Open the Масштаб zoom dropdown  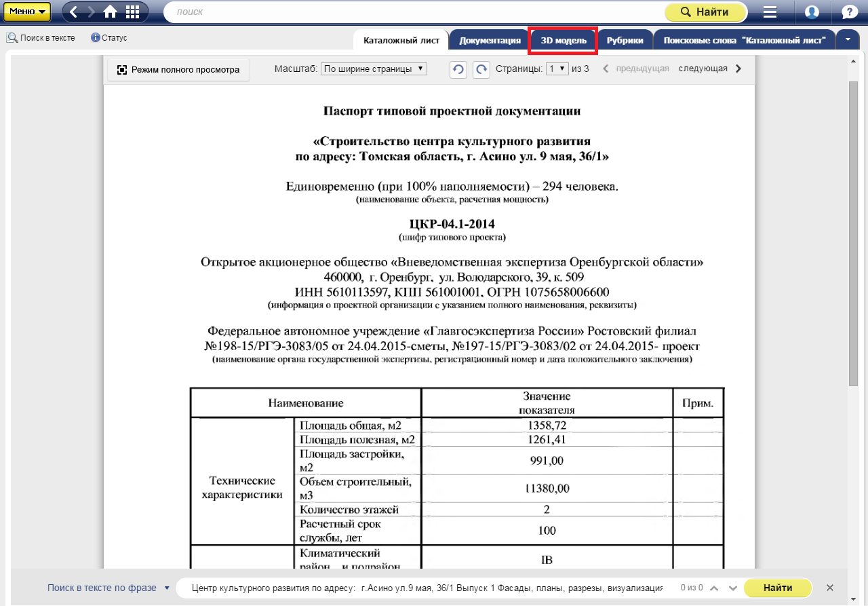tap(374, 69)
